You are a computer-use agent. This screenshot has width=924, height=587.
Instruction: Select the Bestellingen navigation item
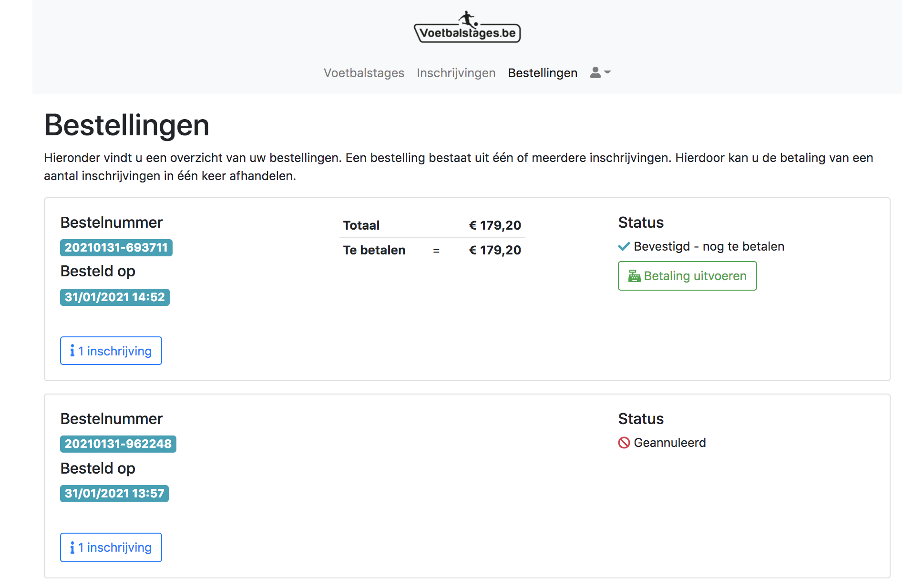pos(543,73)
